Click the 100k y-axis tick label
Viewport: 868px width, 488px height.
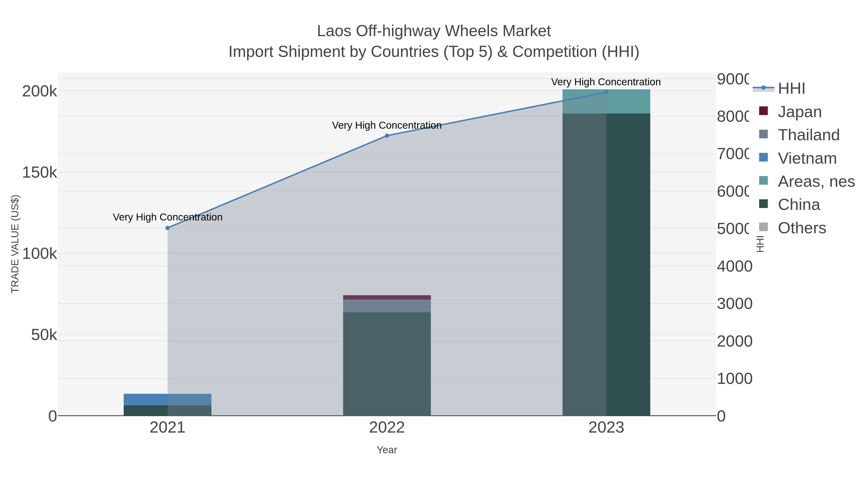[x=40, y=254]
